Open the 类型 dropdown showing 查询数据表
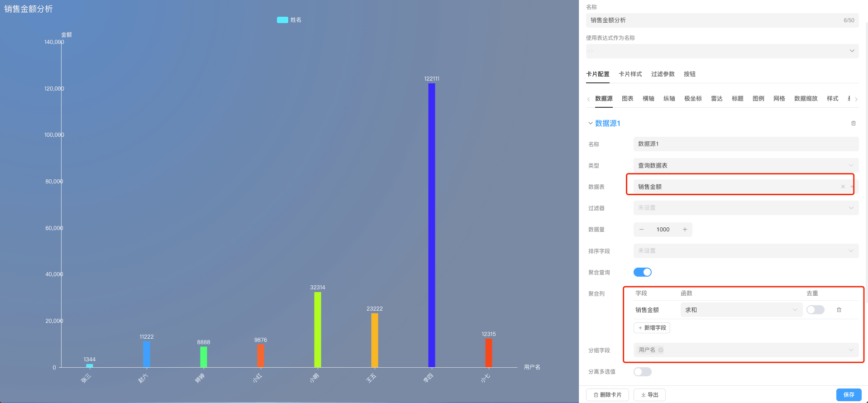The height and width of the screenshot is (403, 868). [x=745, y=165]
